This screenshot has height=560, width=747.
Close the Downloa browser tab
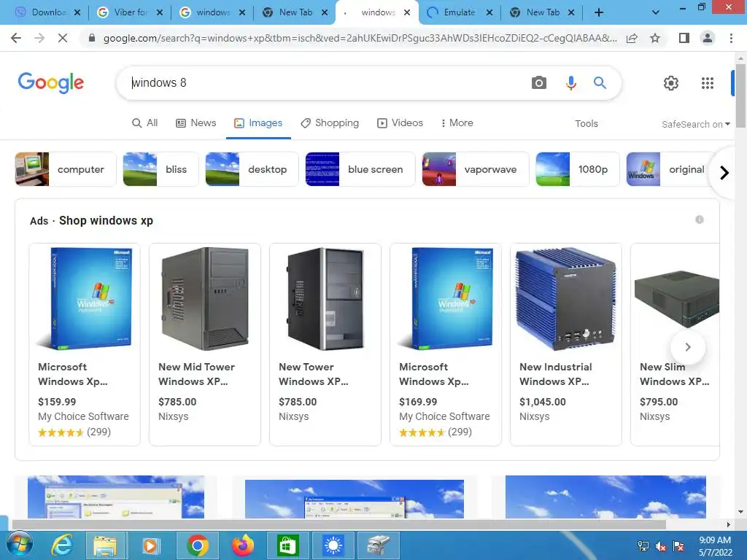click(x=77, y=12)
